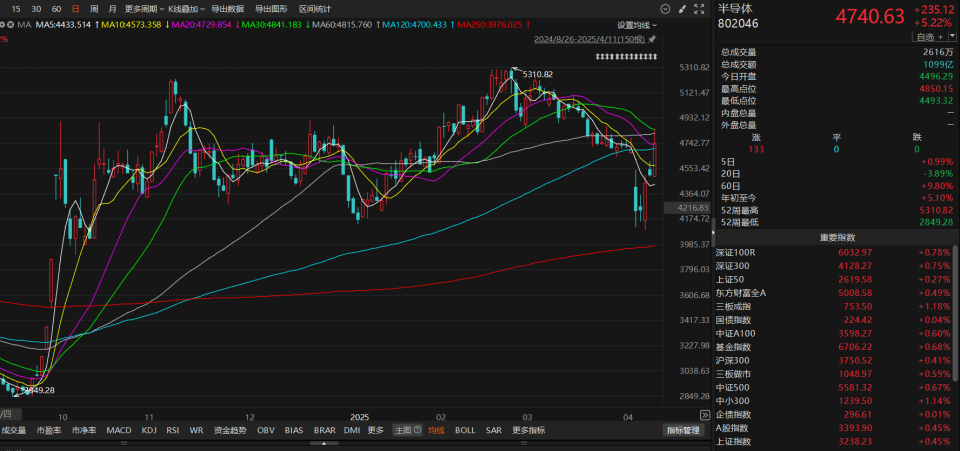The width and height of the screenshot is (960, 451).
Task: Click the 主图 help question icon
Action: click(x=418, y=430)
